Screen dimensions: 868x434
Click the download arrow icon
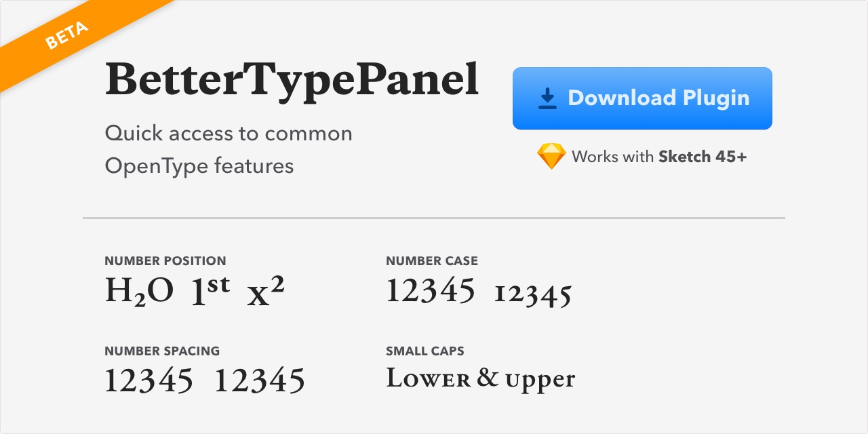click(547, 99)
